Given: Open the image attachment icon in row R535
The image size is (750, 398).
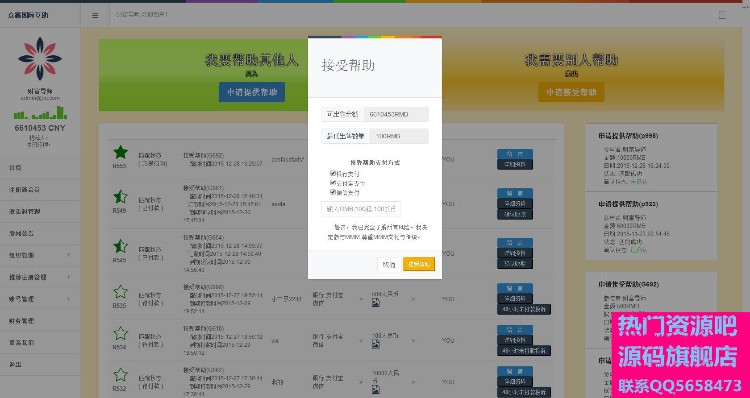Looking at the screenshot, I should tap(375, 303).
